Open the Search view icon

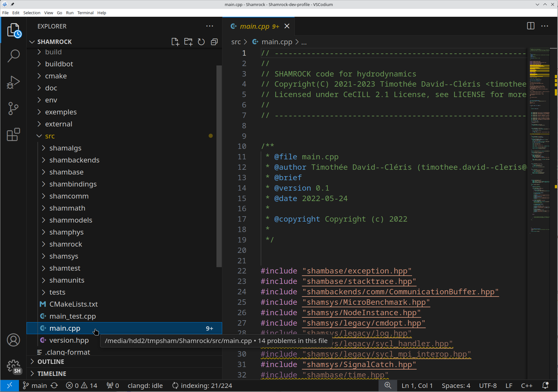pyautogui.click(x=14, y=56)
